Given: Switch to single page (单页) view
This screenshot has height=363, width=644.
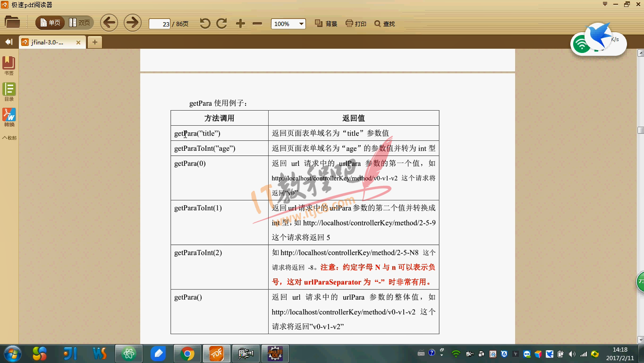Looking at the screenshot, I should click(x=50, y=23).
